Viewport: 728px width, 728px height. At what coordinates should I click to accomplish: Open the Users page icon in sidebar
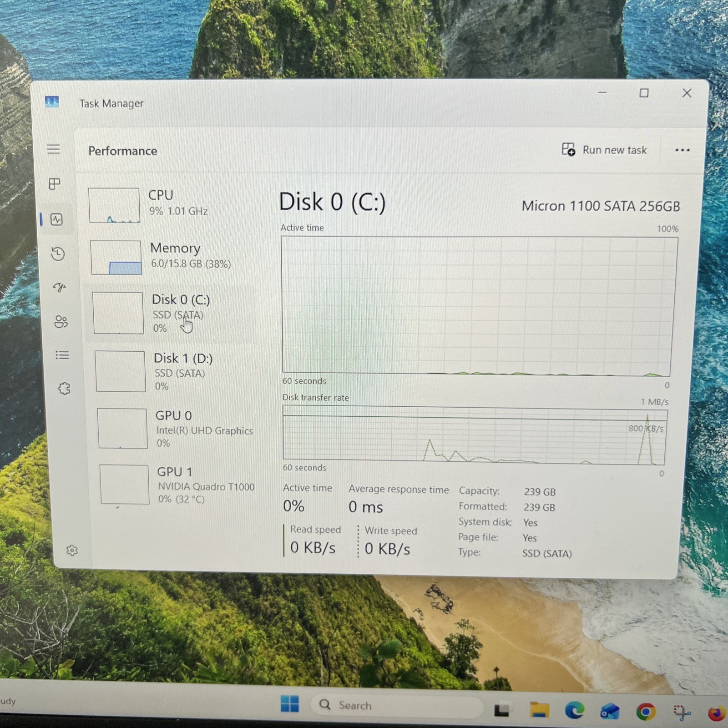coord(61,322)
